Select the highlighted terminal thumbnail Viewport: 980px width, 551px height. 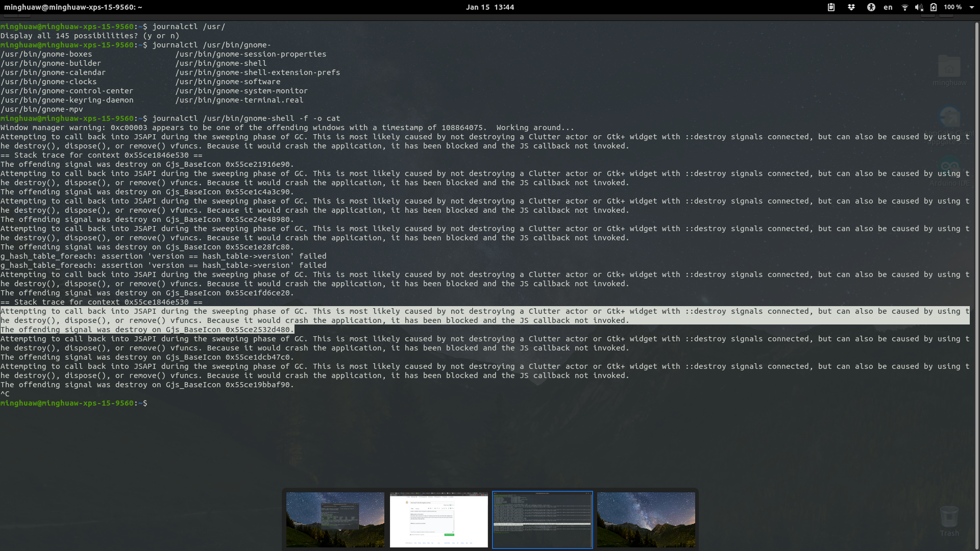point(542,519)
